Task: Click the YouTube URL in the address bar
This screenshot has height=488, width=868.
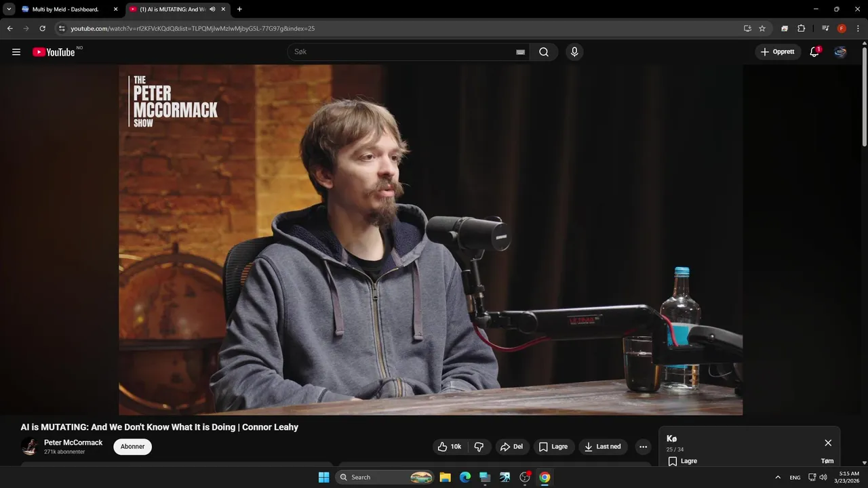Action: (193, 28)
